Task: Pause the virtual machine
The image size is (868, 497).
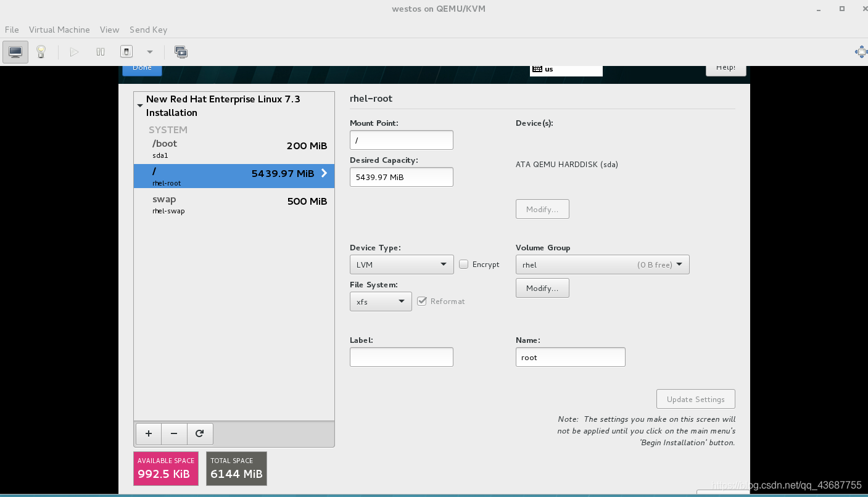Action: click(101, 52)
